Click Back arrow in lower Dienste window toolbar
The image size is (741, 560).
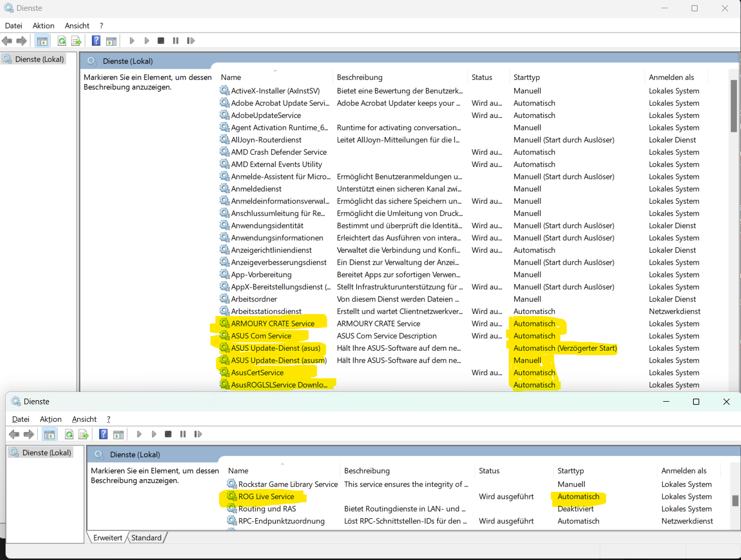[14, 434]
